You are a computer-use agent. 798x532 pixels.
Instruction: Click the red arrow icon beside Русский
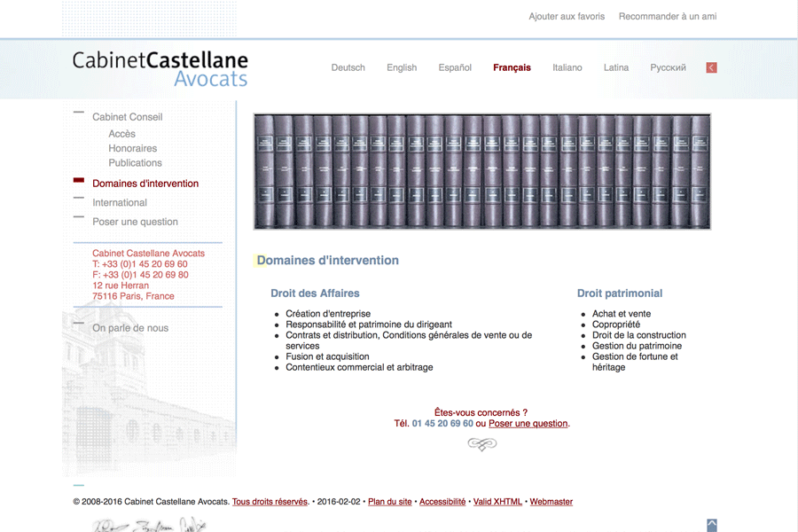click(x=711, y=67)
